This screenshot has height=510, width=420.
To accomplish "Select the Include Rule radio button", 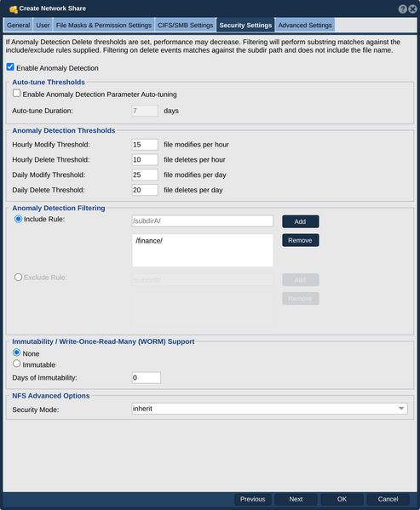I will point(18,219).
